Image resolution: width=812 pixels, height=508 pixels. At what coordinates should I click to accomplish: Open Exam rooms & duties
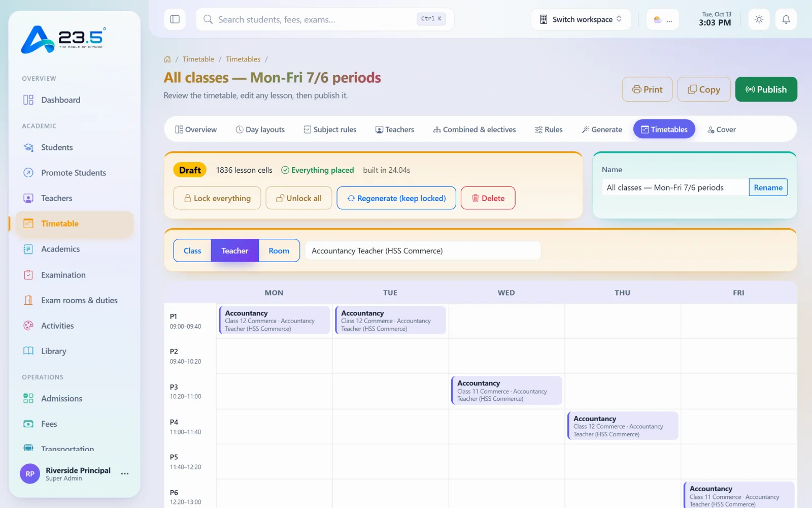pos(75,300)
